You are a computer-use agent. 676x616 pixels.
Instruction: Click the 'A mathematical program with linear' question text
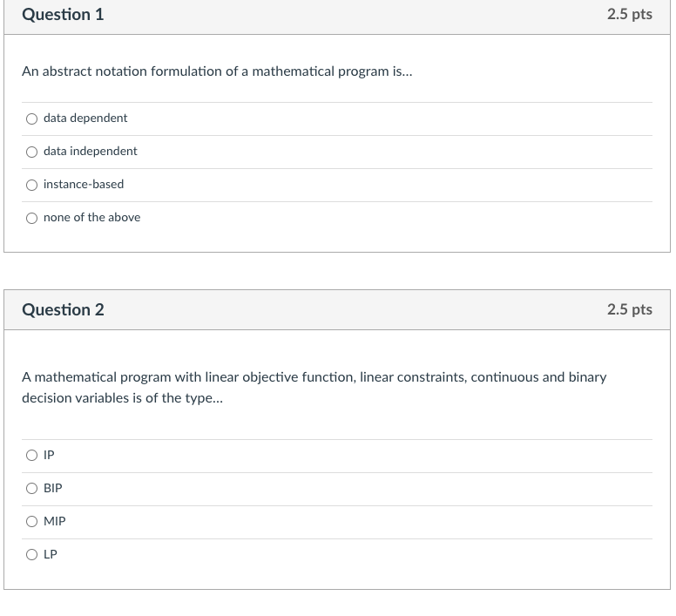314,377
